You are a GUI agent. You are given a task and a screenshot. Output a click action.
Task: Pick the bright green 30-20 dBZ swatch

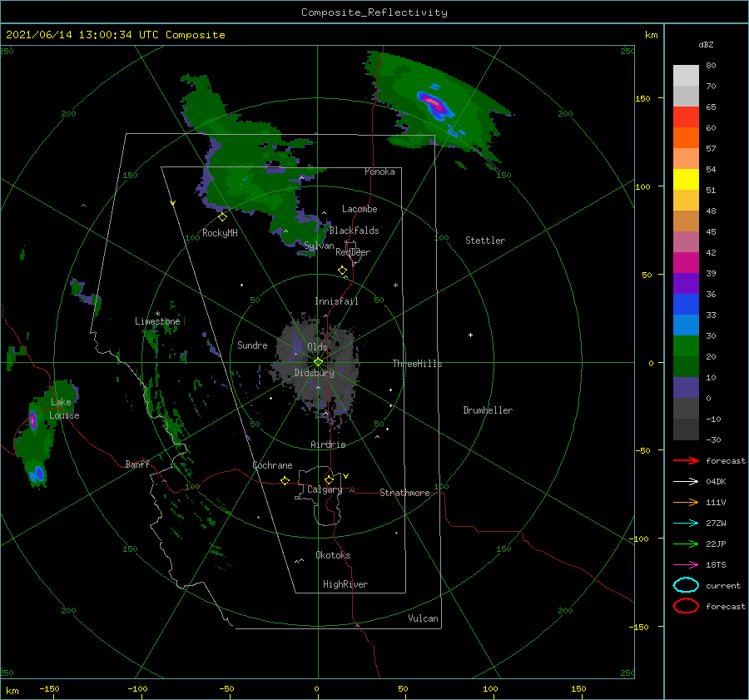click(x=686, y=345)
